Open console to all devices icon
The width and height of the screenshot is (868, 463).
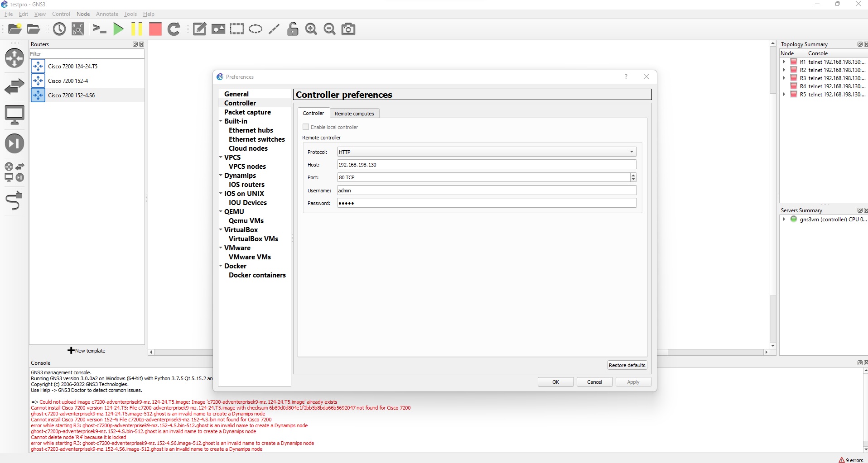99,29
